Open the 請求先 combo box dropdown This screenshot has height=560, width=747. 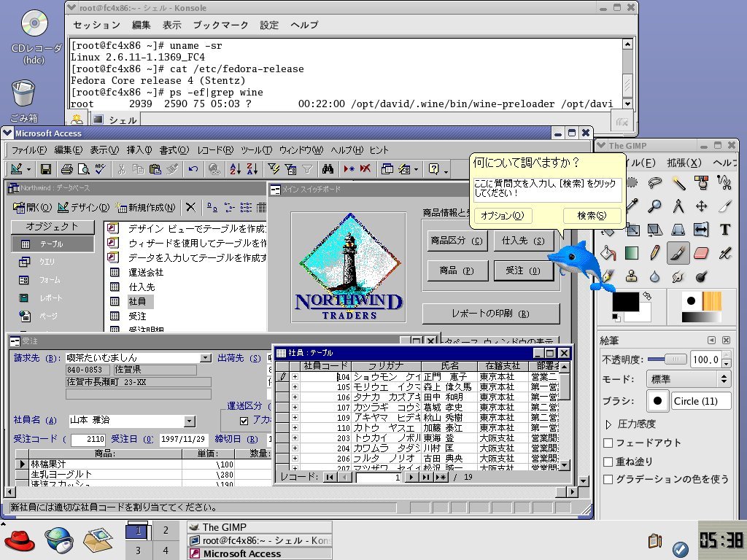point(206,357)
